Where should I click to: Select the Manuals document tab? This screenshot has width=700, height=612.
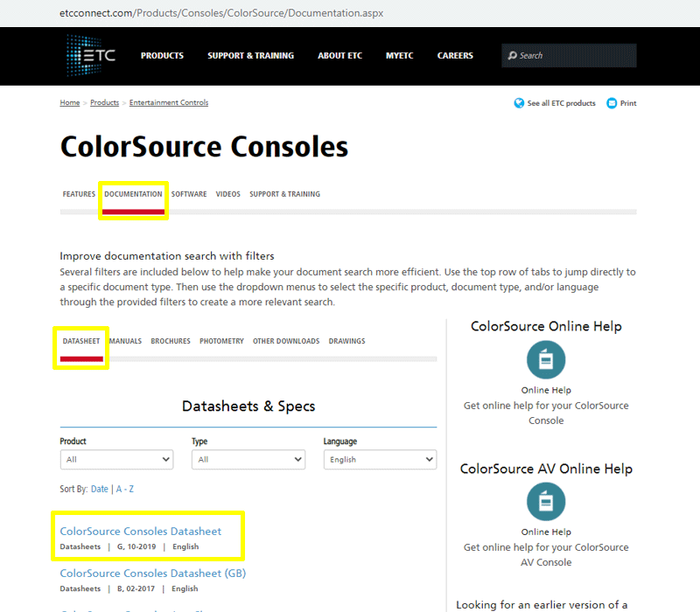(x=125, y=341)
